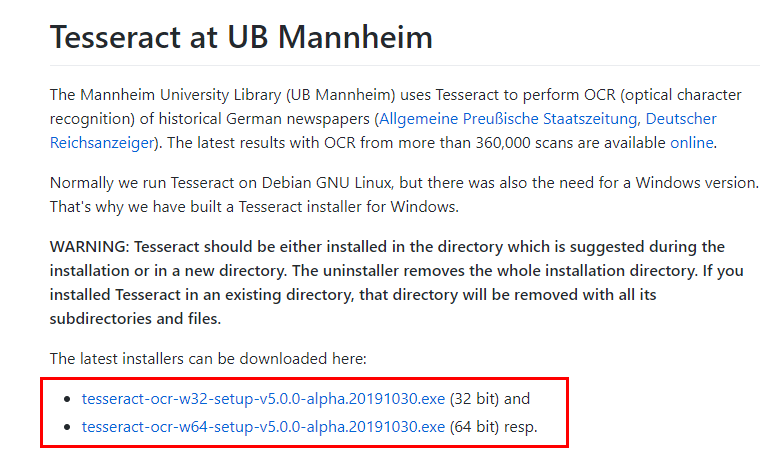Open the Reichsanzeiger link text
This screenshot has height=450, width=767.
click(102, 143)
